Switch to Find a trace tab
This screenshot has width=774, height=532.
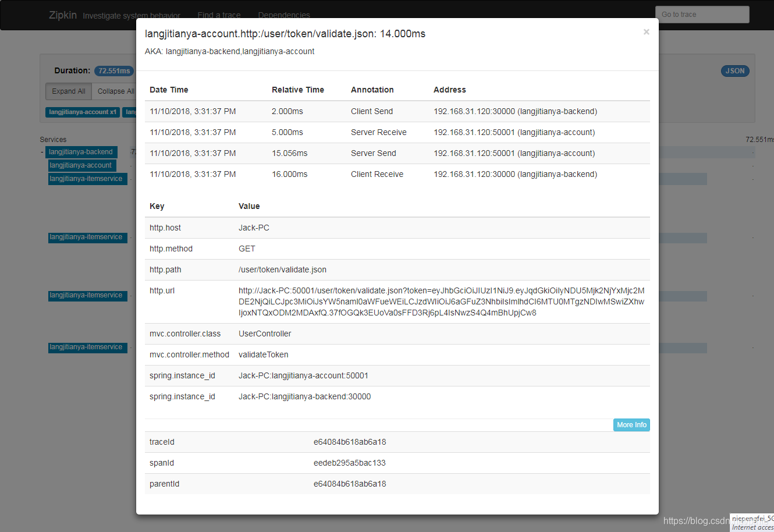[219, 15]
